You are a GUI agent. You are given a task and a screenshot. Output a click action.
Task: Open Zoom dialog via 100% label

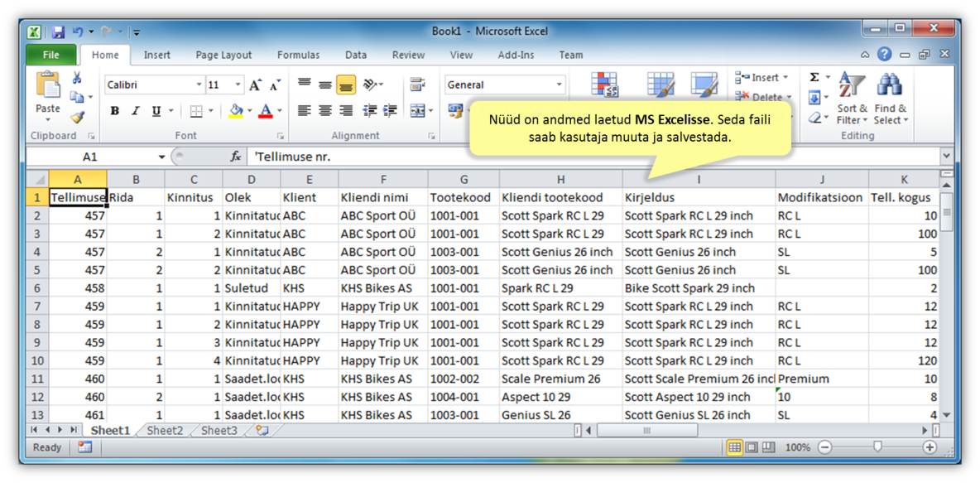click(x=798, y=448)
